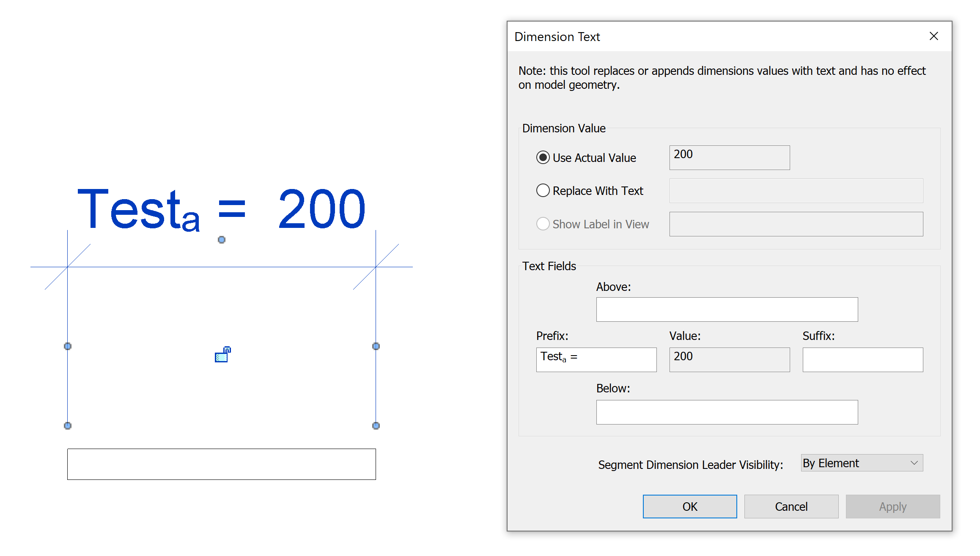Choose the Replace With Text option
980x556 pixels.
tap(543, 191)
